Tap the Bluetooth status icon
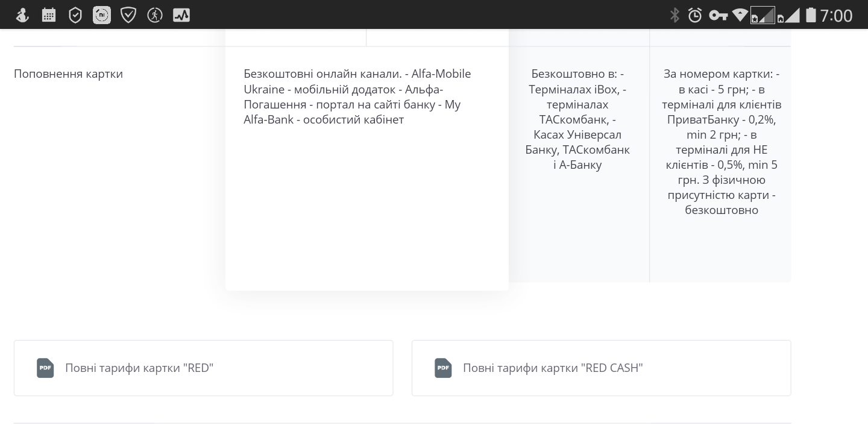868x434 pixels. 675,15
